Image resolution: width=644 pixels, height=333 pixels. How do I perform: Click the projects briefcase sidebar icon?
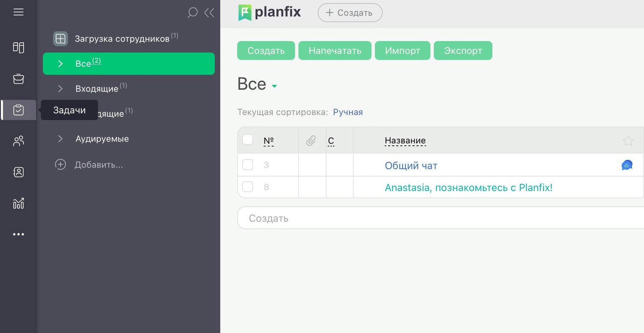point(18,79)
